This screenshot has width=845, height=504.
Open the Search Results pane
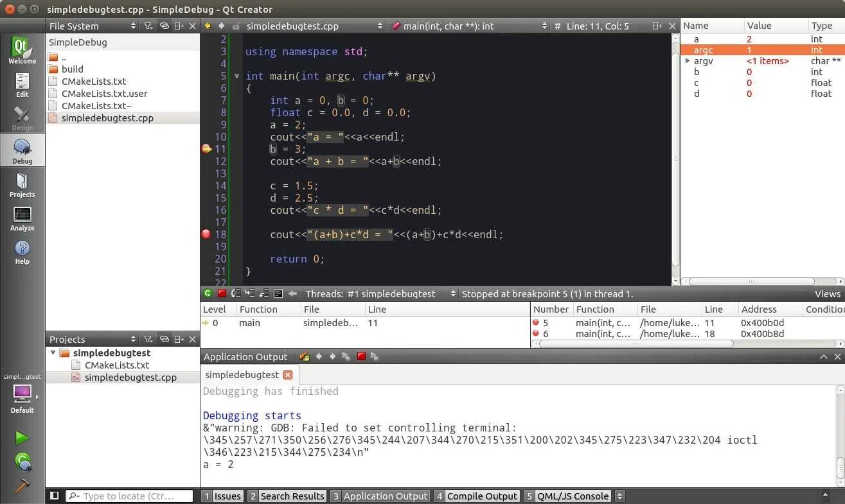point(287,496)
